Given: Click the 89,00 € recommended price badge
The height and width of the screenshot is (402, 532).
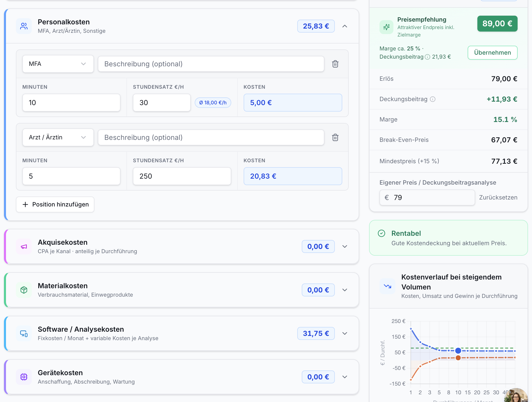Looking at the screenshot, I should [x=497, y=24].
